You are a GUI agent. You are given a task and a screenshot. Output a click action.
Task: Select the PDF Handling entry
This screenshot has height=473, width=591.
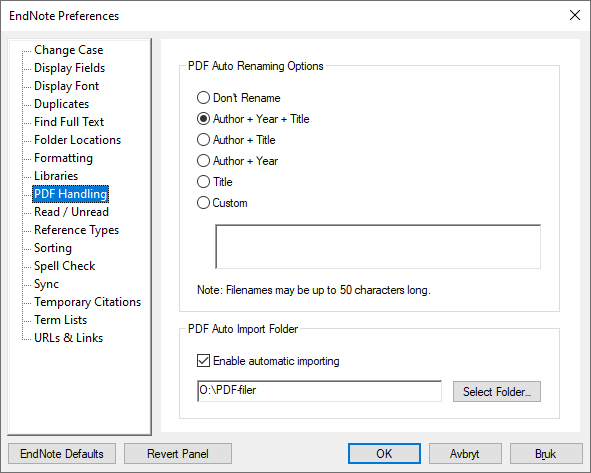coord(70,194)
